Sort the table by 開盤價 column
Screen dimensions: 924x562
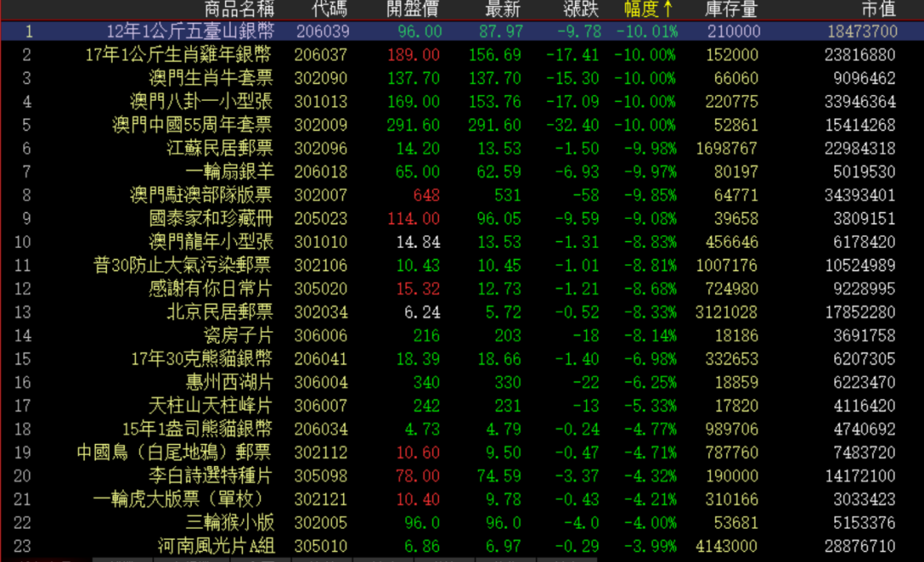coord(414,9)
